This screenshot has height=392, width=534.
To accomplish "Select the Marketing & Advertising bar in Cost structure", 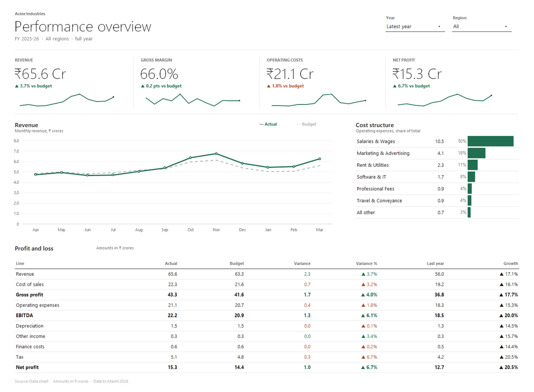I will pyautogui.click(x=477, y=153).
